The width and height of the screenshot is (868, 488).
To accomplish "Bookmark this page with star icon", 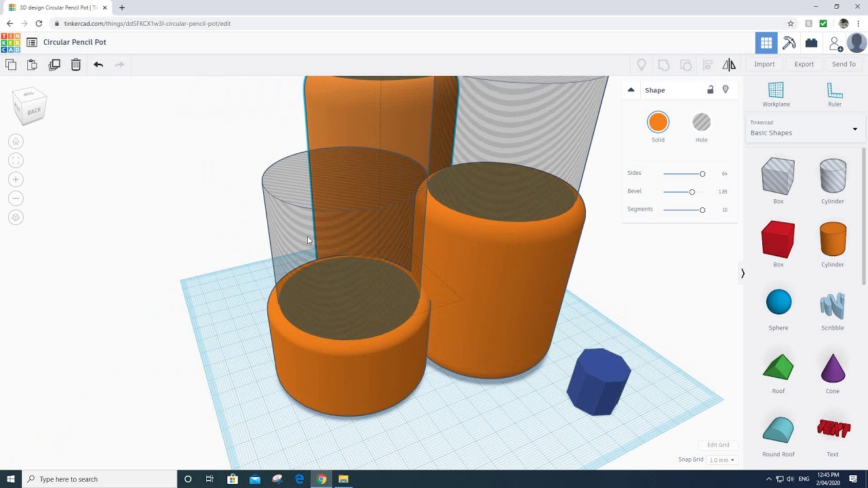I will [790, 23].
